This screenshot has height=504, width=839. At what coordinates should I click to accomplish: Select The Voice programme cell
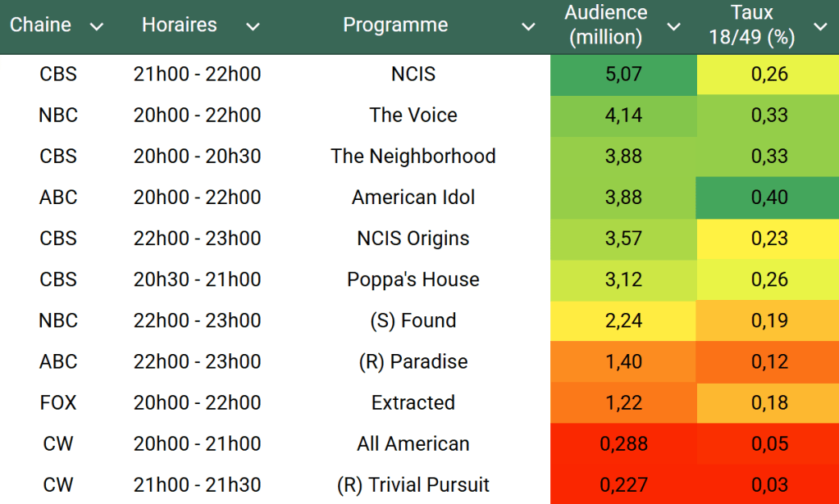[413, 116]
